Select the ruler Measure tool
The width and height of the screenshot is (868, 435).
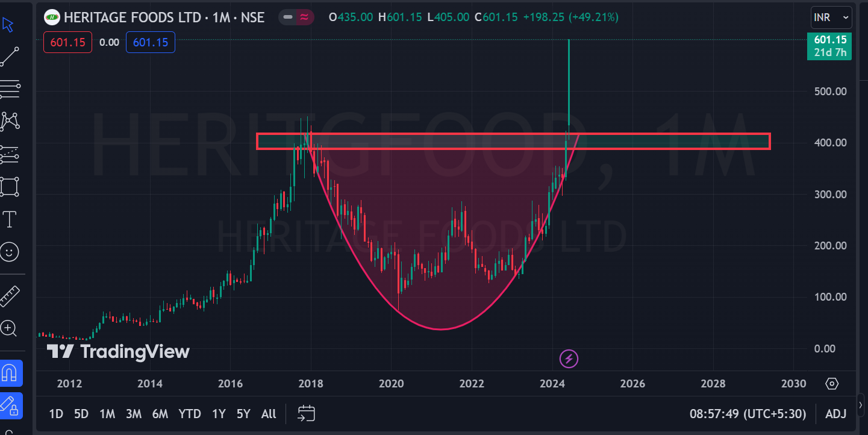tap(10, 296)
